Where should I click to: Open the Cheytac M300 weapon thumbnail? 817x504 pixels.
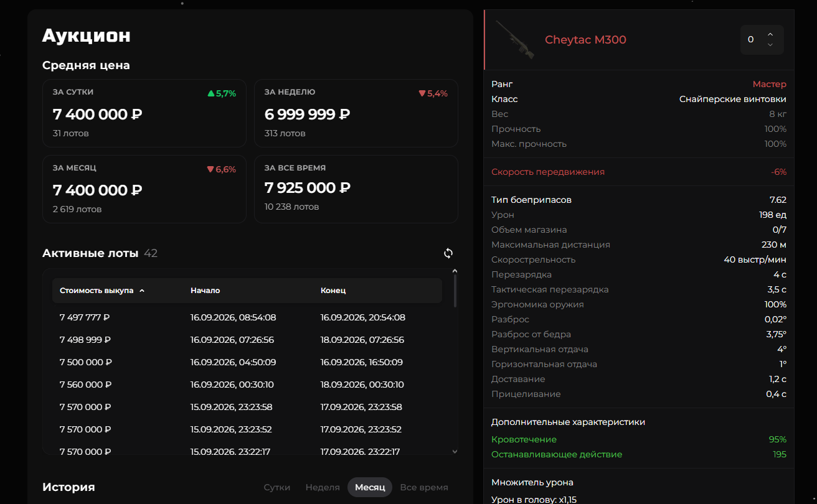click(515, 40)
